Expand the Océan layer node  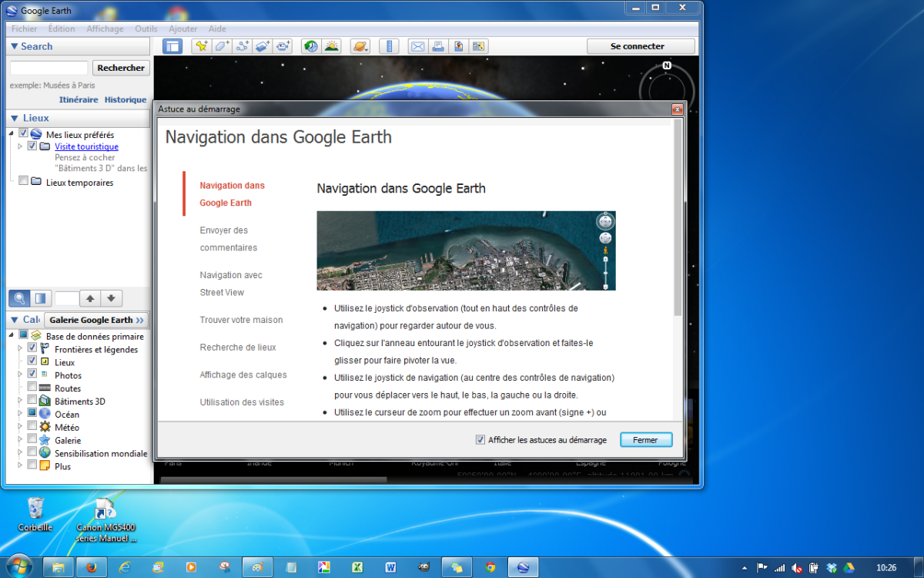tap(20, 414)
